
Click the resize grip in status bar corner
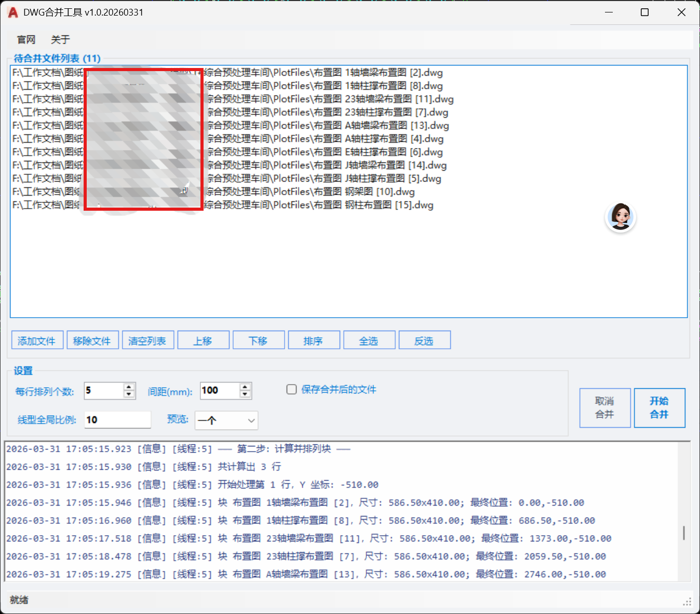coord(687,602)
